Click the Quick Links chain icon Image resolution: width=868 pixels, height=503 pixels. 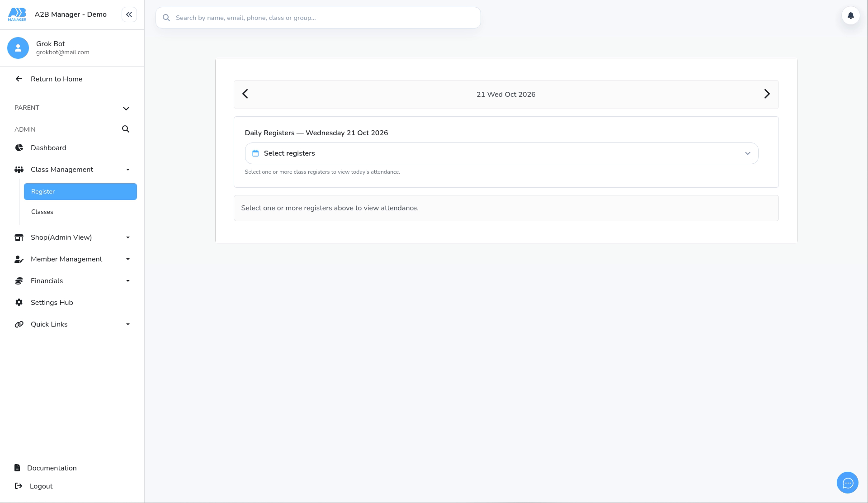tap(19, 324)
